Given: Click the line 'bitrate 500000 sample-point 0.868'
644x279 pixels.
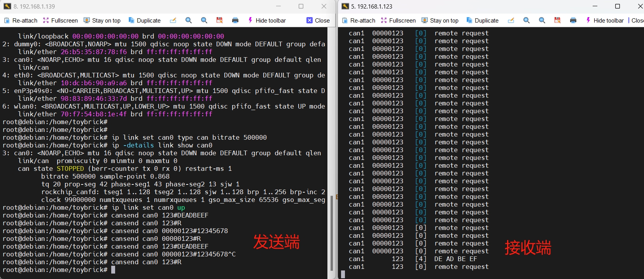Looking at the screenshot, I should (x=105, y=176).
